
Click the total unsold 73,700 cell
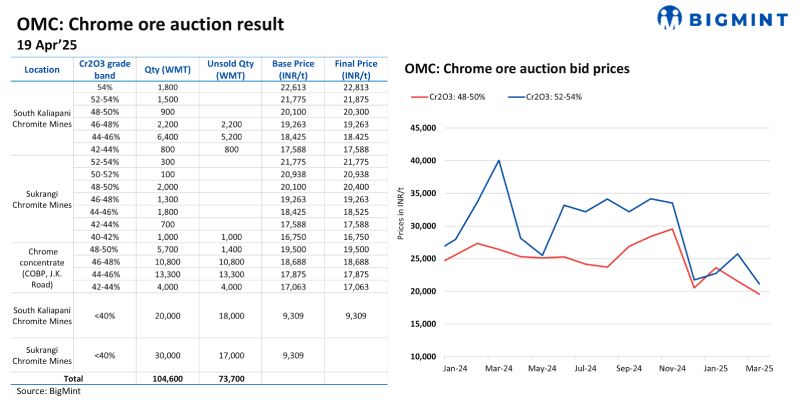[230, 379]
